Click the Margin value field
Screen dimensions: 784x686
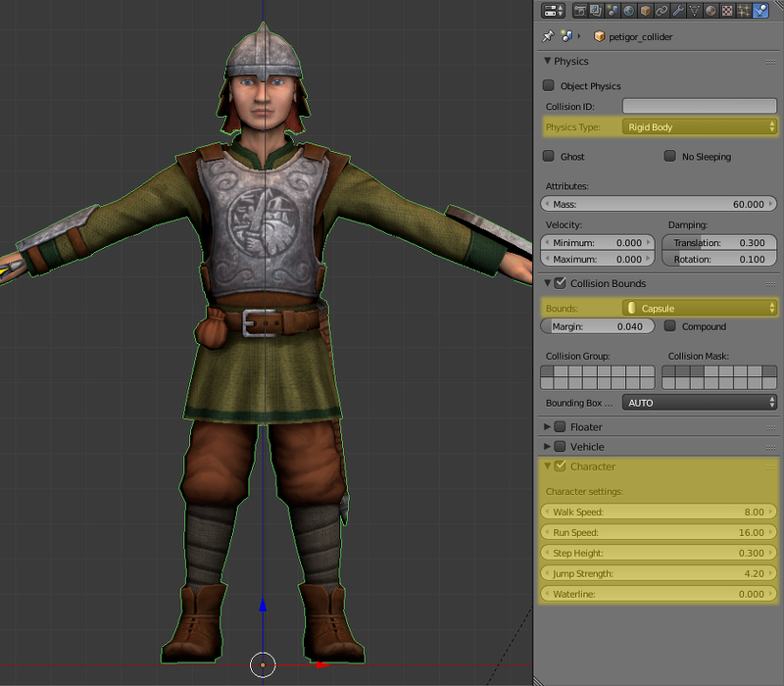(x=598, y=326)
